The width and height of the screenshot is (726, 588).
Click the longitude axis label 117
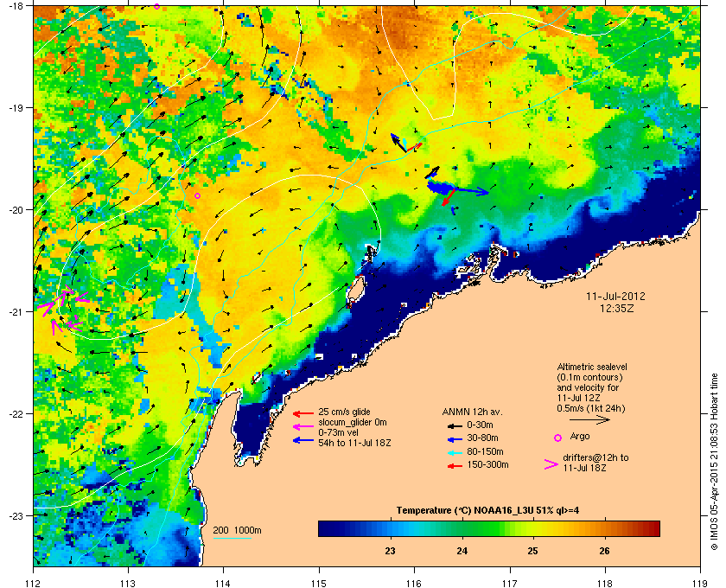tap(510, 583)
